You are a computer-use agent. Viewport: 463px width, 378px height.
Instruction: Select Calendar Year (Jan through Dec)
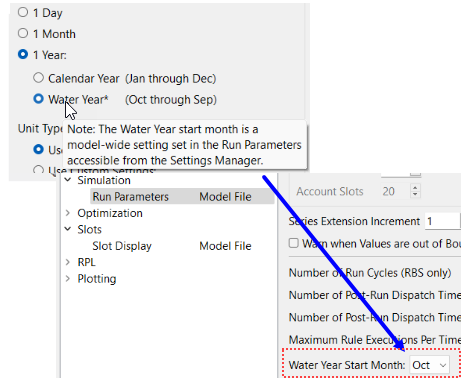pyautogui.click(x=39, y=78)
